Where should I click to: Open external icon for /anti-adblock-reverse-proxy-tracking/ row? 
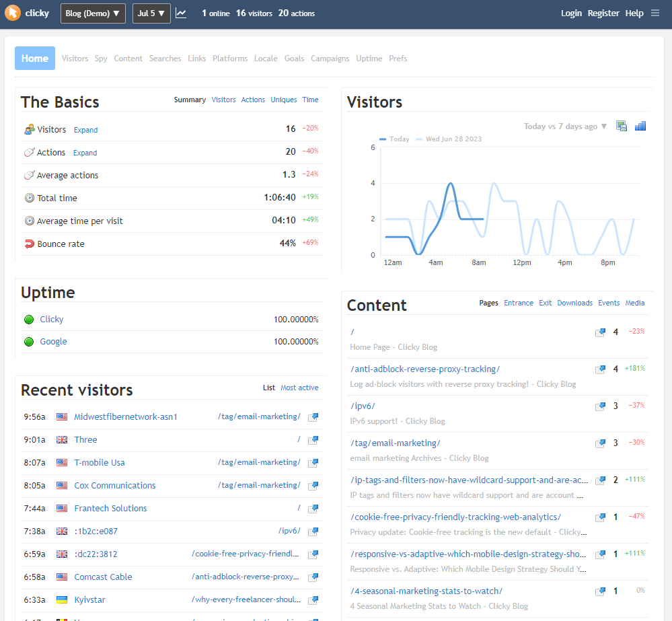pyautogui.click(x=601, y=369)
